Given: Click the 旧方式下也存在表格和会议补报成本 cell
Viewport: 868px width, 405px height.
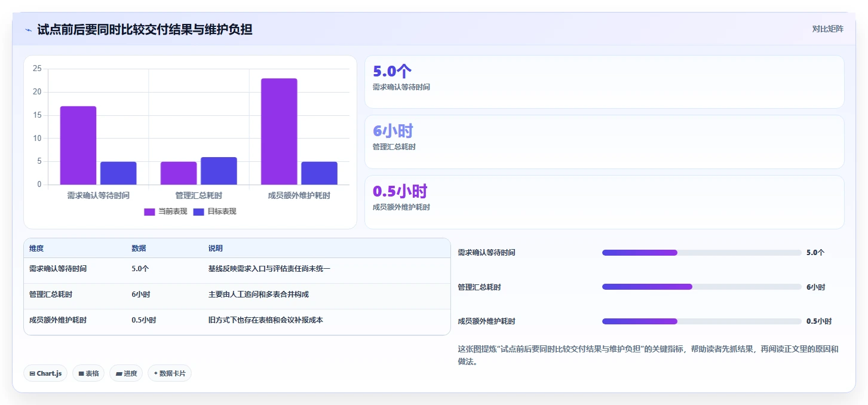Looking at the screenshot, I should tap(265, 320).
